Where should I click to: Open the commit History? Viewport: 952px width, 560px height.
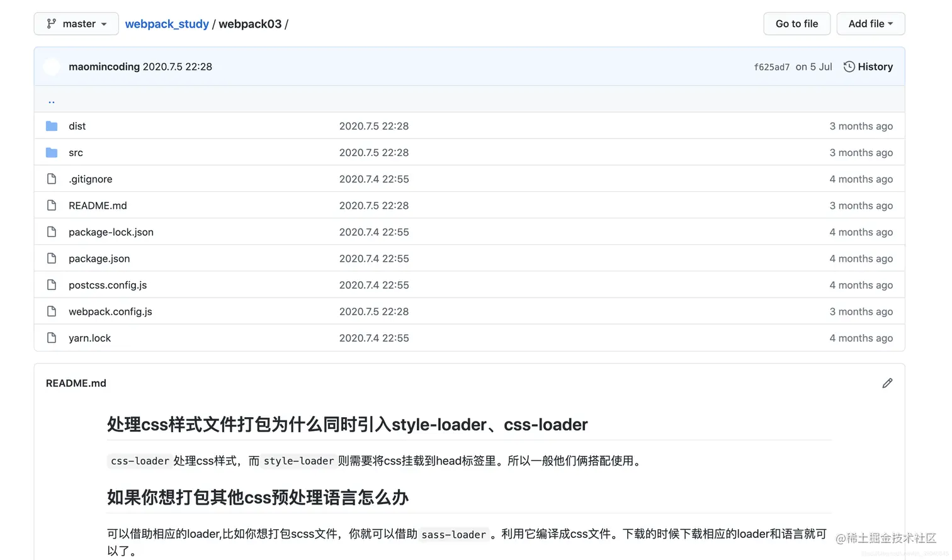point(868,67)
